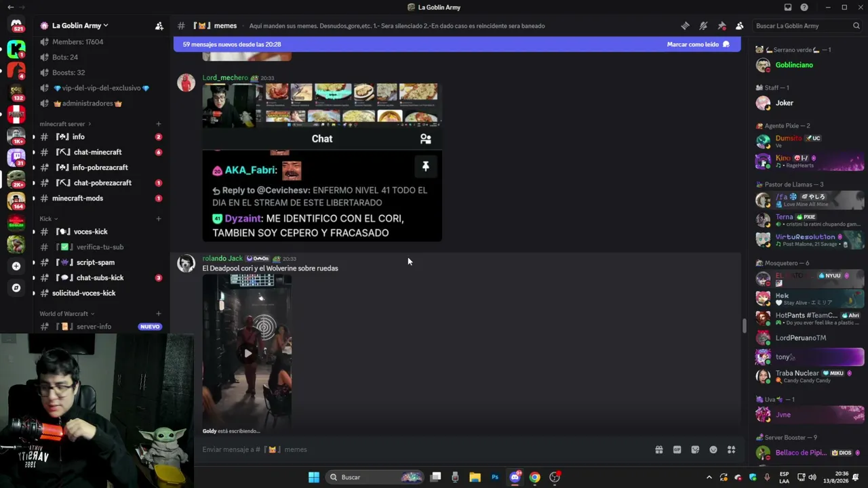Click the new messages banner text
868x488 pixels.
coord(232,45)
